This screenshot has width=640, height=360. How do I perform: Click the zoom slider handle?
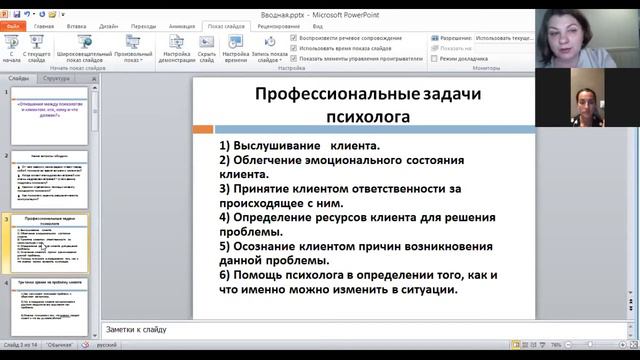[x=590, y=345]
